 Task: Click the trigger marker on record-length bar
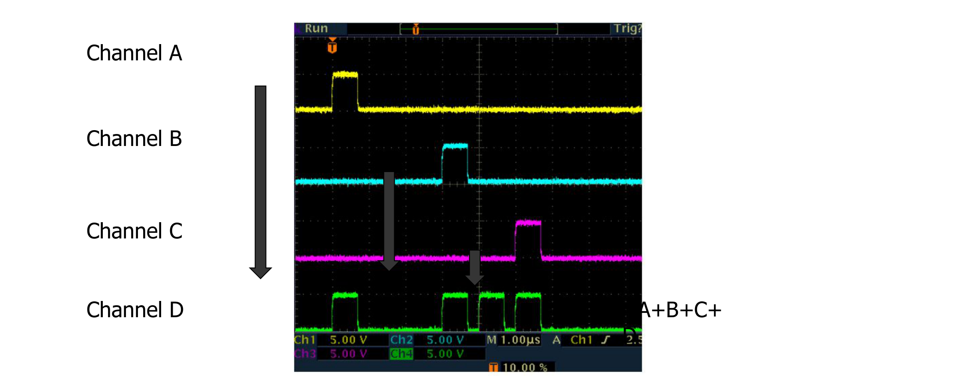[415, 29]
